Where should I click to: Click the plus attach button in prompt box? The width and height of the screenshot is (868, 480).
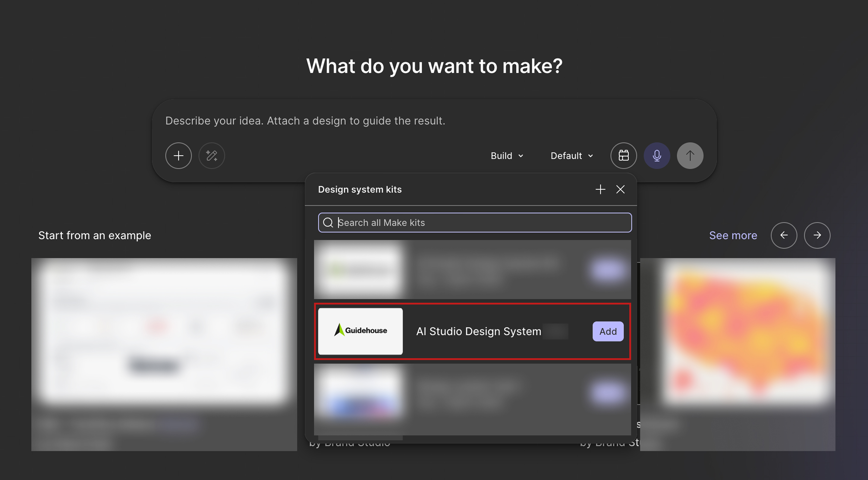[178, 155]
